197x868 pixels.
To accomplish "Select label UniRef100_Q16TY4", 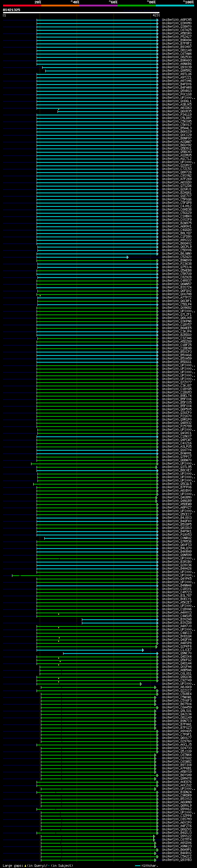I will coord(177,450).
